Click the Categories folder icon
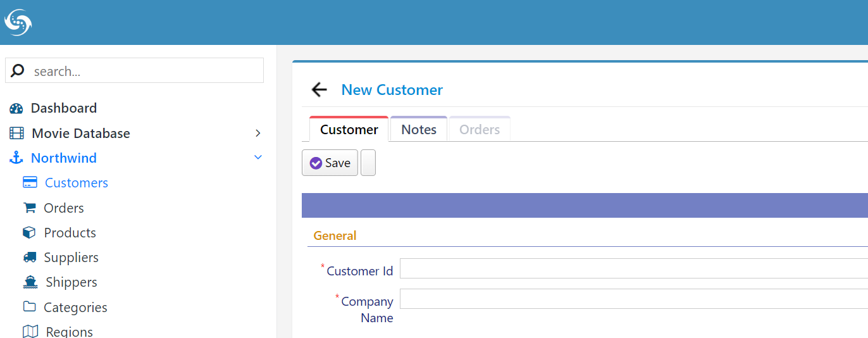 [29, 307]
